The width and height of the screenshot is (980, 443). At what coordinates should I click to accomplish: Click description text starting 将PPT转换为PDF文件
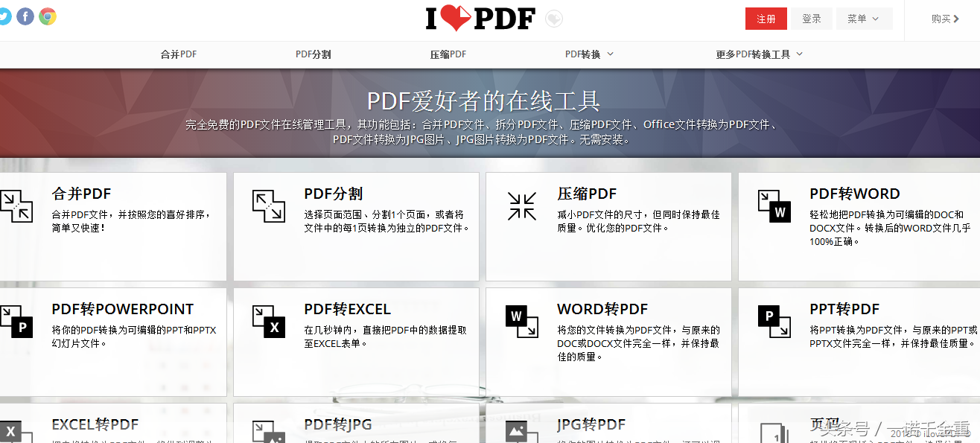tap(893, 337)
